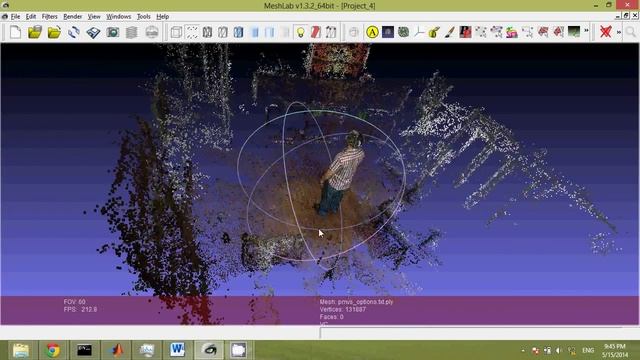Screen dimensions: 640x360
Task: Toggle the red face culling button
Action: pyautogui.click(x=316, y=32)
